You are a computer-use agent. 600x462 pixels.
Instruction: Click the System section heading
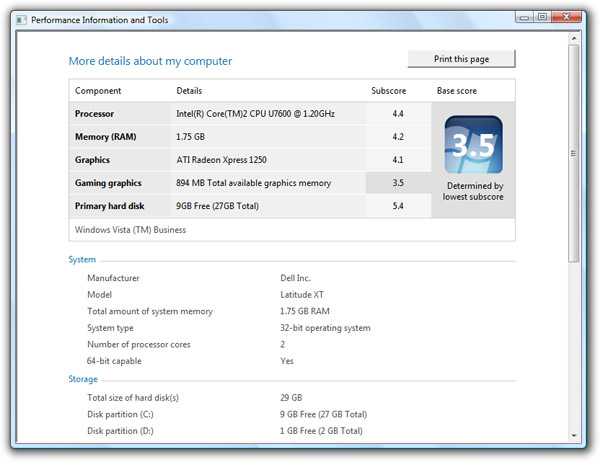tap(82, 260)
